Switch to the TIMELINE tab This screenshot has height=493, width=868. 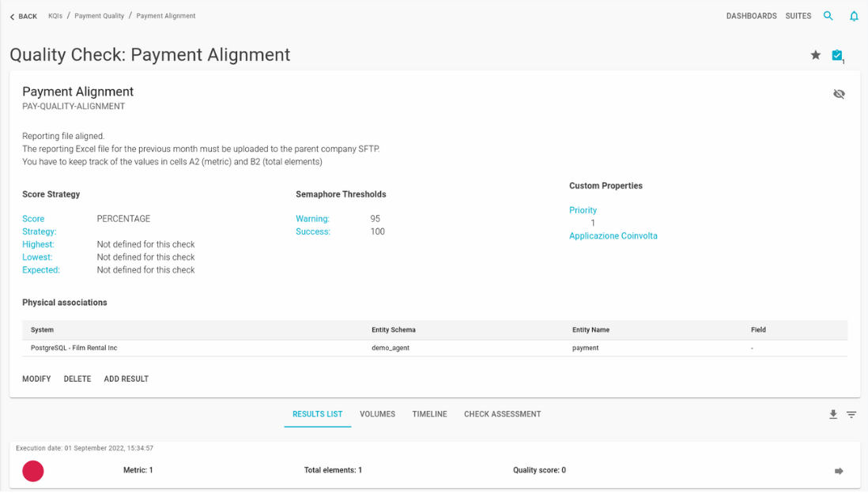click(x=429, y=415)
